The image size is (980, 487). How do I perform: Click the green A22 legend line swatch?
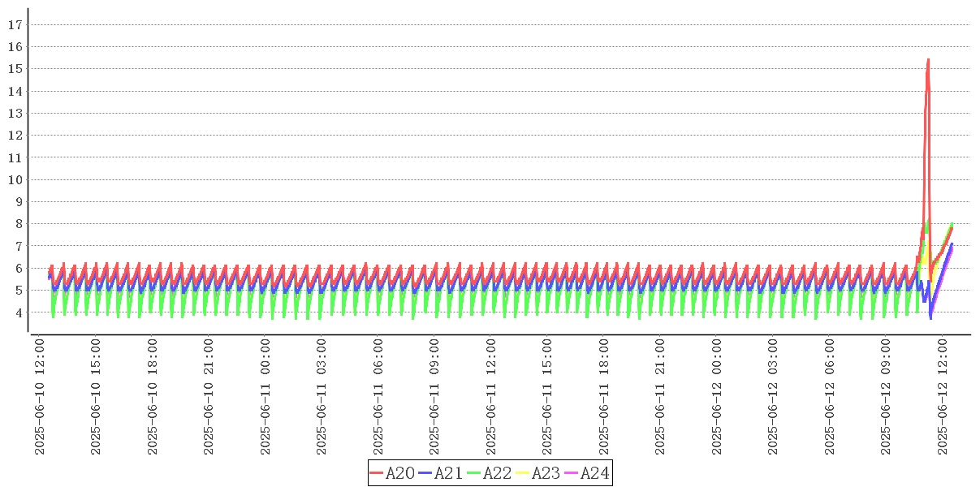pyautogui.click(x=473, y=473)
